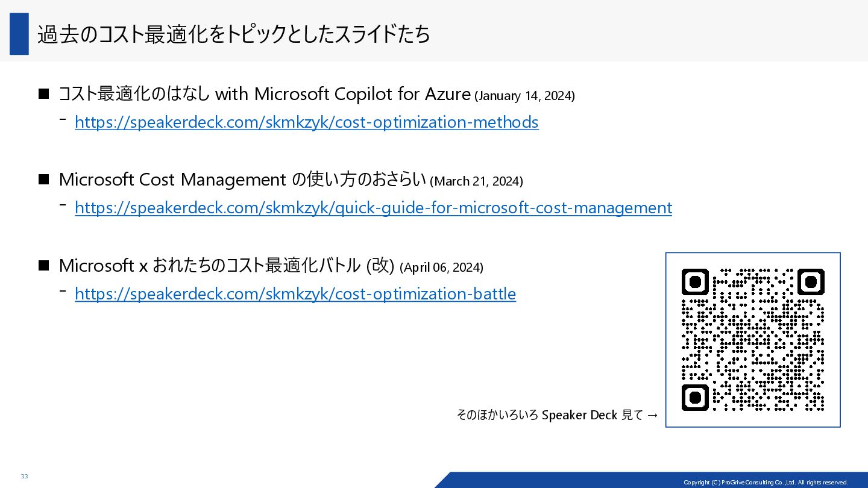Follow the cost-optimization-battle link
The image size is (868, 488).
(295, 294)
